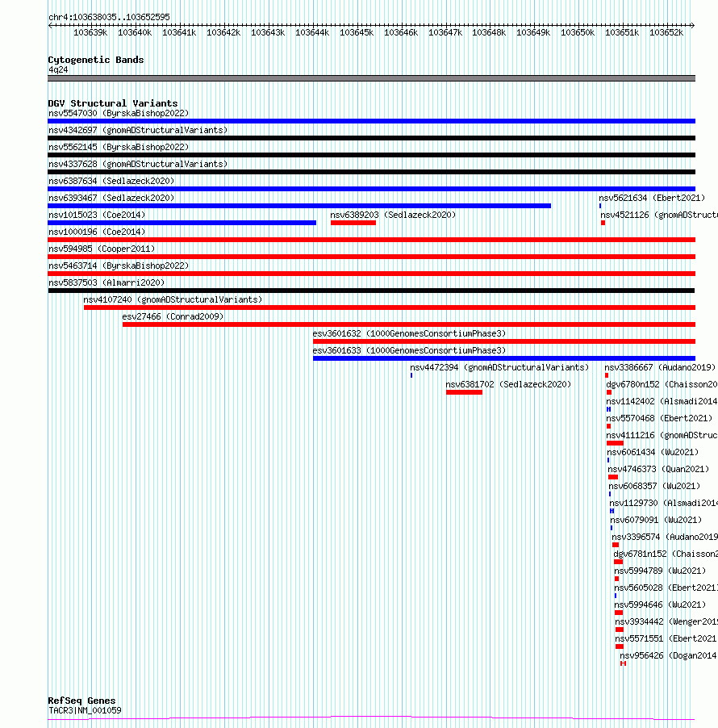Open variant nsv5571551 label
Viewport: 718px width, 728px height.
666,638
